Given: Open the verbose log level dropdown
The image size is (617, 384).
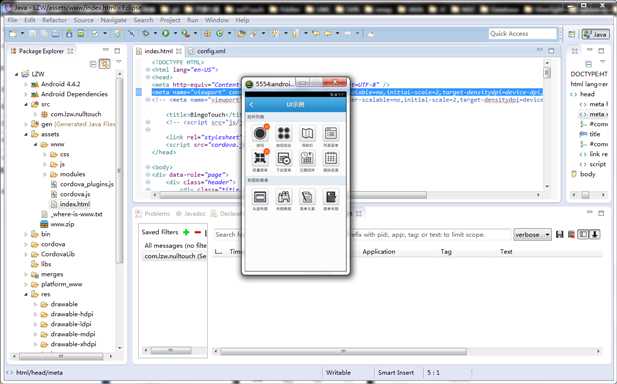Looking at the screenshot, I should (x=532, y=235).
